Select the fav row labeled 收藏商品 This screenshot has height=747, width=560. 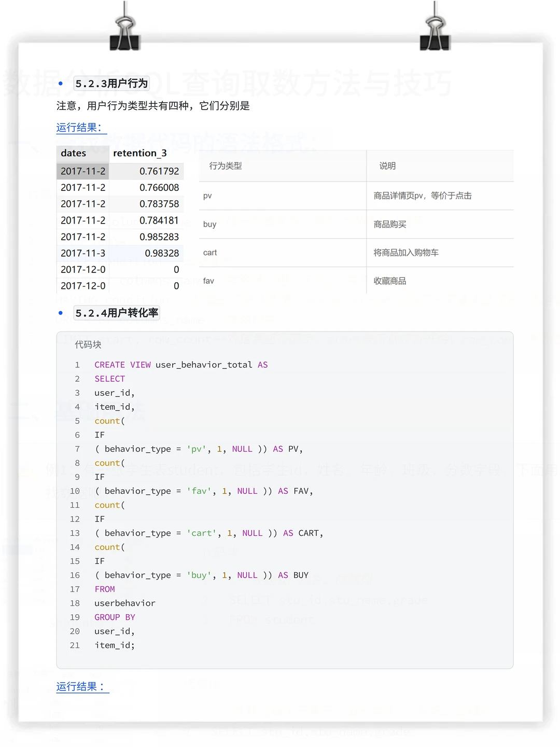389,281
